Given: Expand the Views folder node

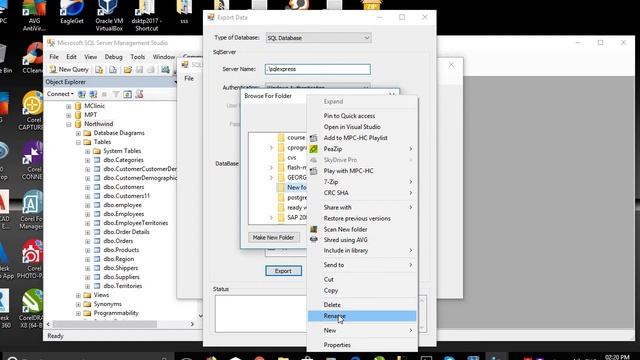Looking at the screenshot, I should (x=78, y=295).
